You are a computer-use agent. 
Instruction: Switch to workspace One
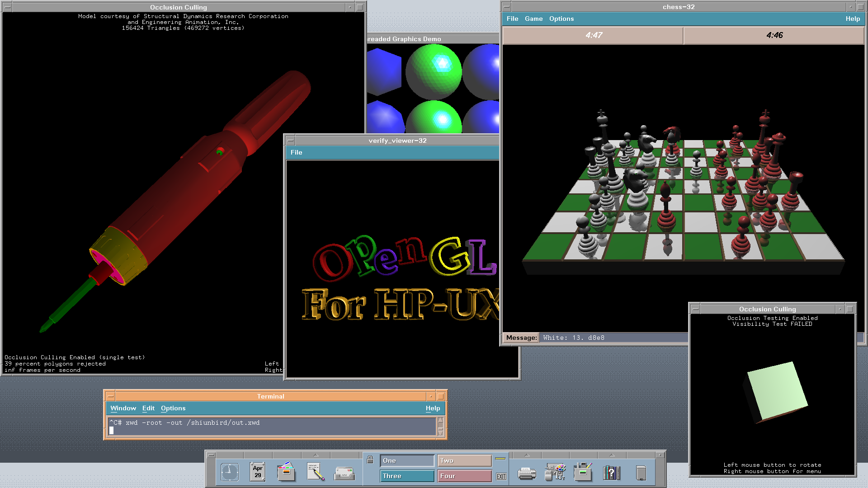pyautogui.click(x=407, y=460)
